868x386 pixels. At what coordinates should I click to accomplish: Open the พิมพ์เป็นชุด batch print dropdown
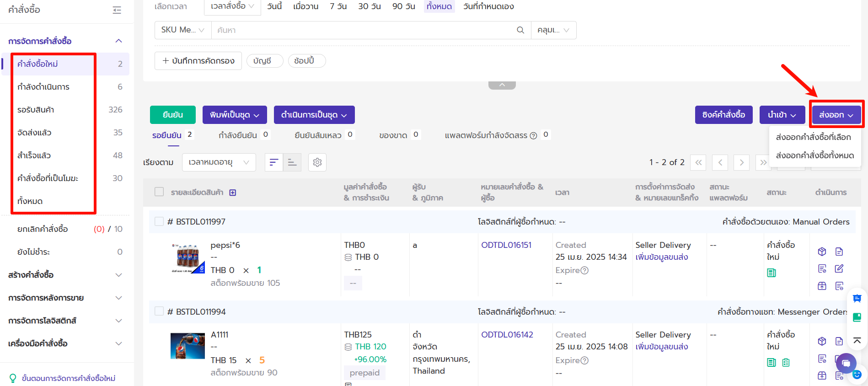click(x=235, y=115)
